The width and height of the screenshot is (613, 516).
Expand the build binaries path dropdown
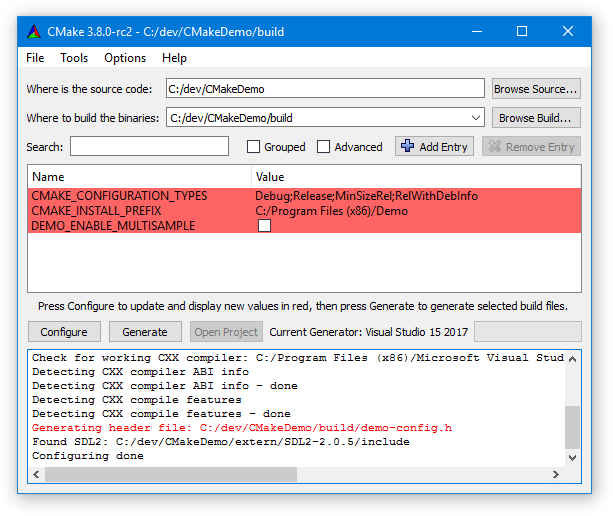click(475, 118)
